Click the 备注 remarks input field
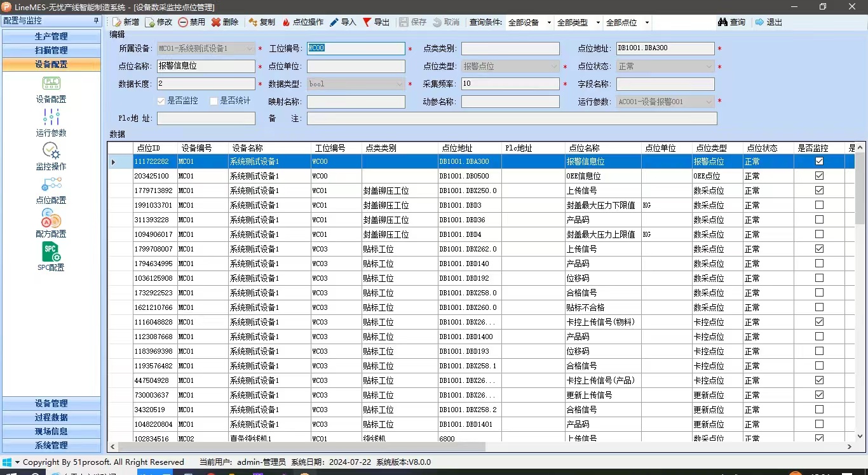Viewport: 868px width, 475px height. [512, 119]
